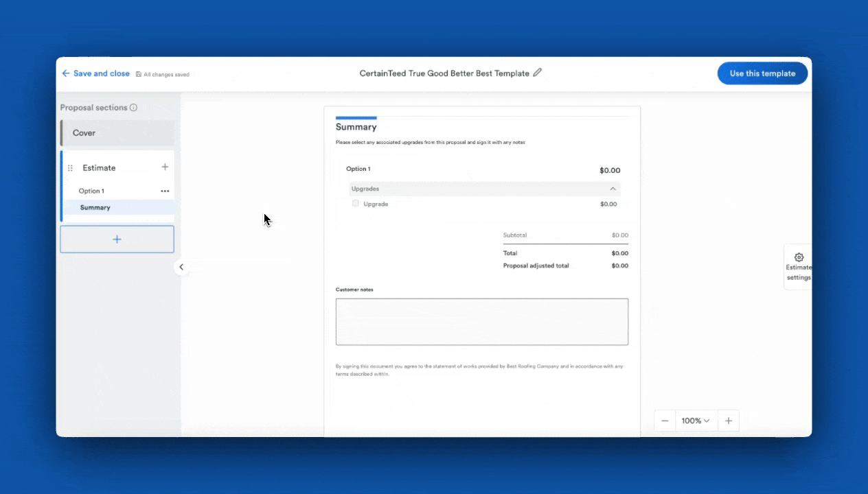Click the Summary heading in document
Viewport: 868px width, 494px height.
356,127
